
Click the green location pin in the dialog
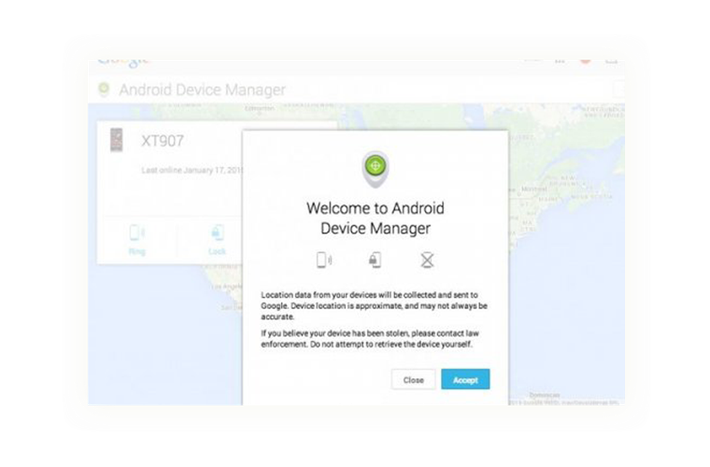click(375, 169)
